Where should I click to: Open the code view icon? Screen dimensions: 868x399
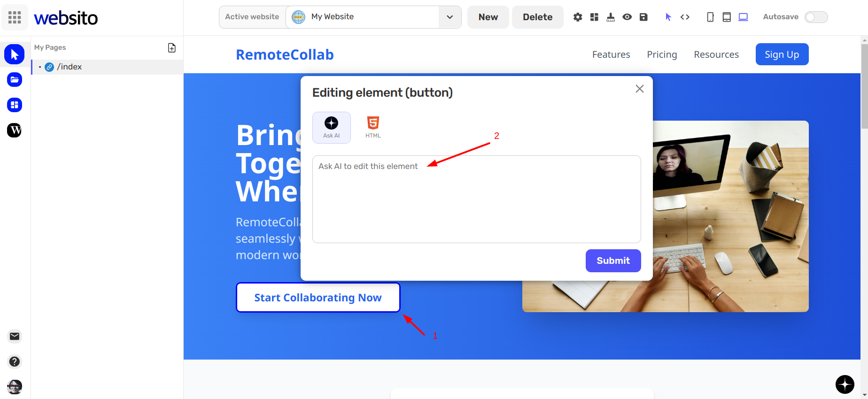pos(685,17)
